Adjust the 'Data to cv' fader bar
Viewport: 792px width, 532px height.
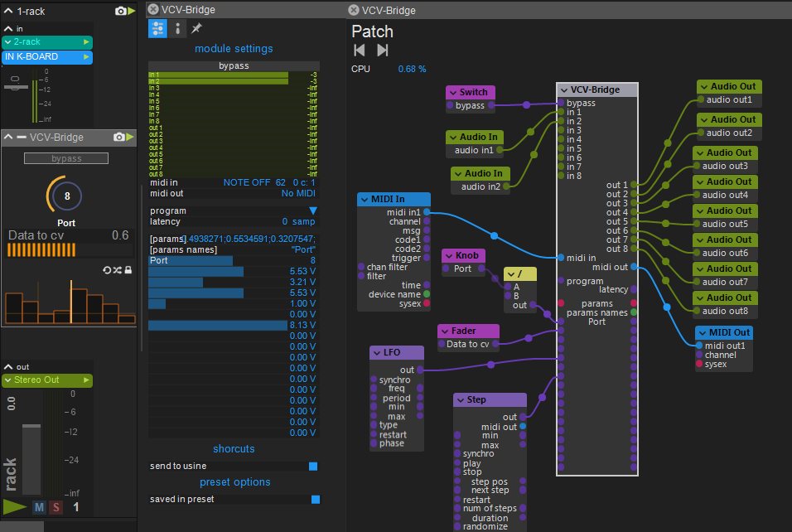click(69, 249)
